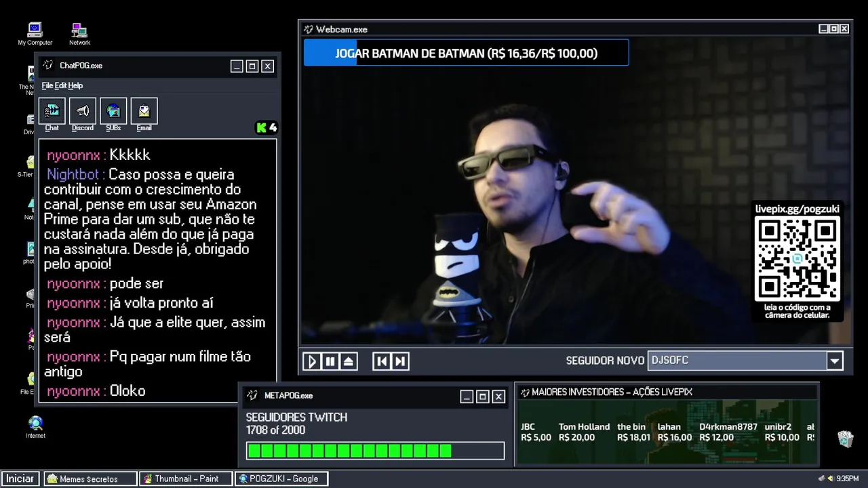
Task: Maximize the ChatPOG.exe window
Action: click(252, 66)
